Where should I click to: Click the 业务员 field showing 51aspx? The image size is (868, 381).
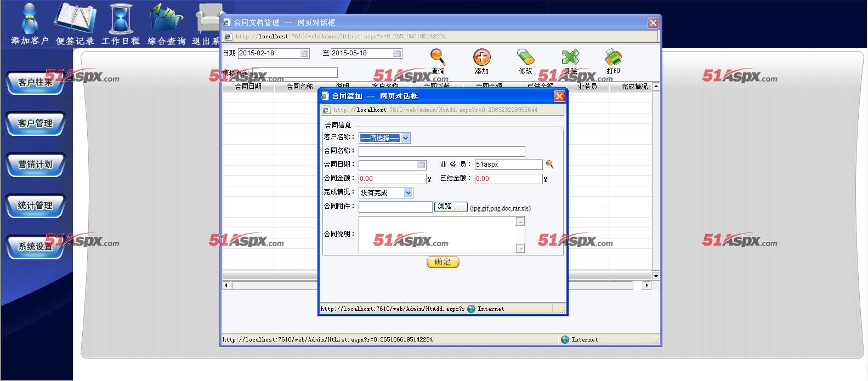(x=508, y=164)
